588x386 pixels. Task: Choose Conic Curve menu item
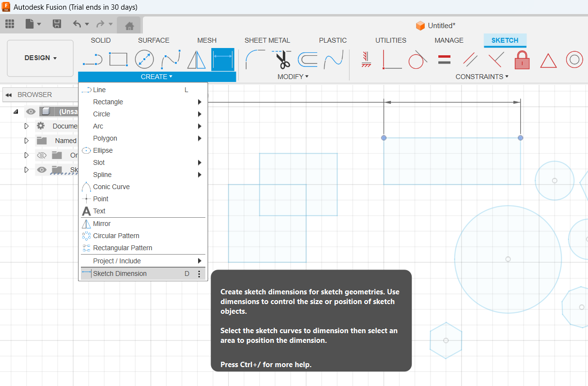coord(143,187)
